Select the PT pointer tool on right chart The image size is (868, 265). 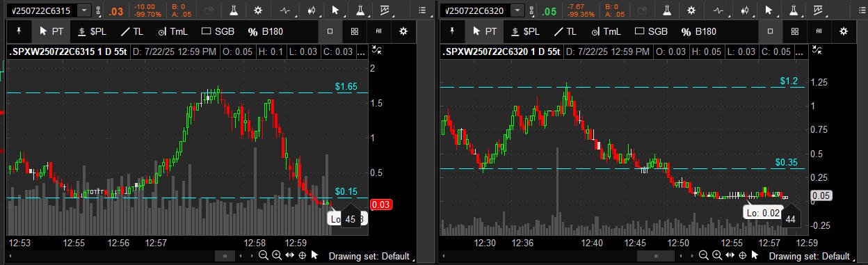click(485, 31)
